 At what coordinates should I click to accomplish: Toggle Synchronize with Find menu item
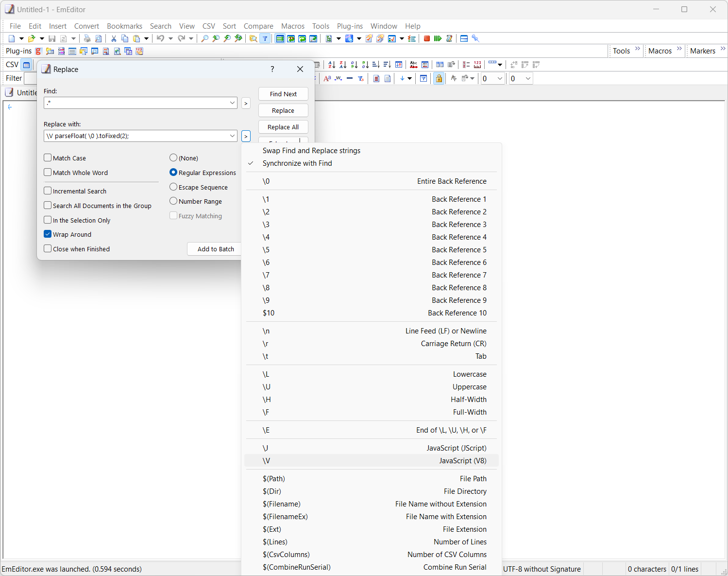pyautogui.click(x=372, y=163)
